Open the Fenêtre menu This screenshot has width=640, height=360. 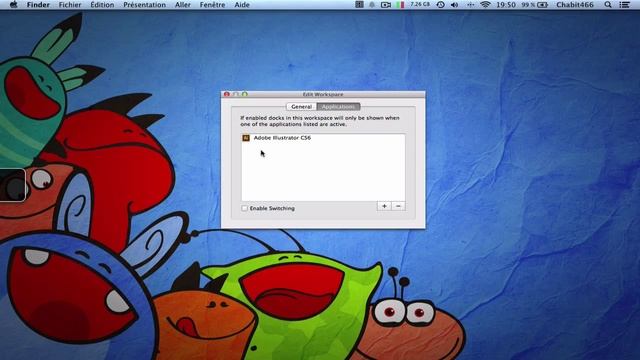pos(212,5)
